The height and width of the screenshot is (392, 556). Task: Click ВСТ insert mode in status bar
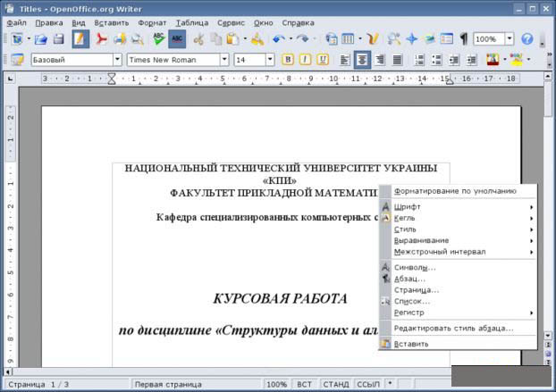304,385
